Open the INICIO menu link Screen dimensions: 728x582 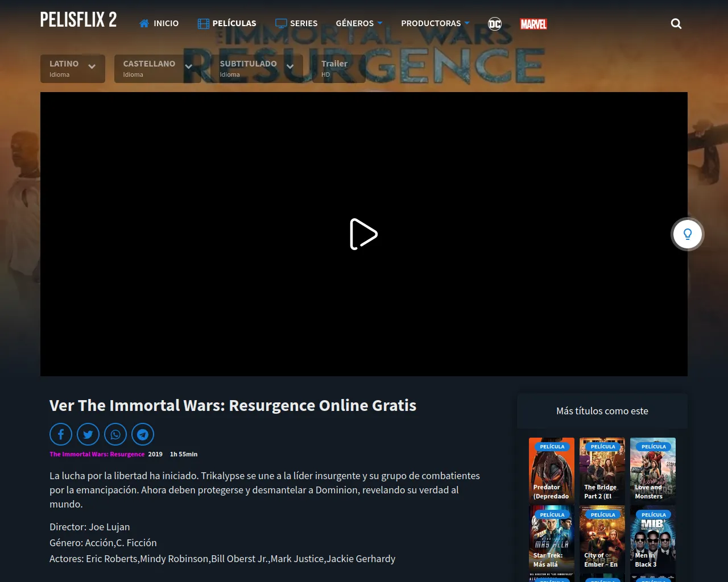pyautogui.click(x=159, y=23)
